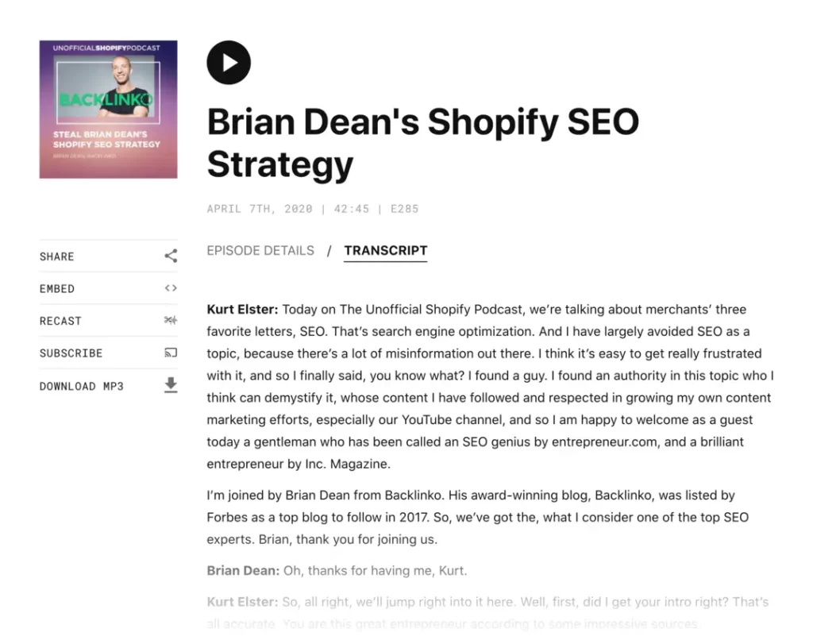Click the subscribe cast icon
Image resolution: width=813 pixels, height=644 pixels.
171,353
